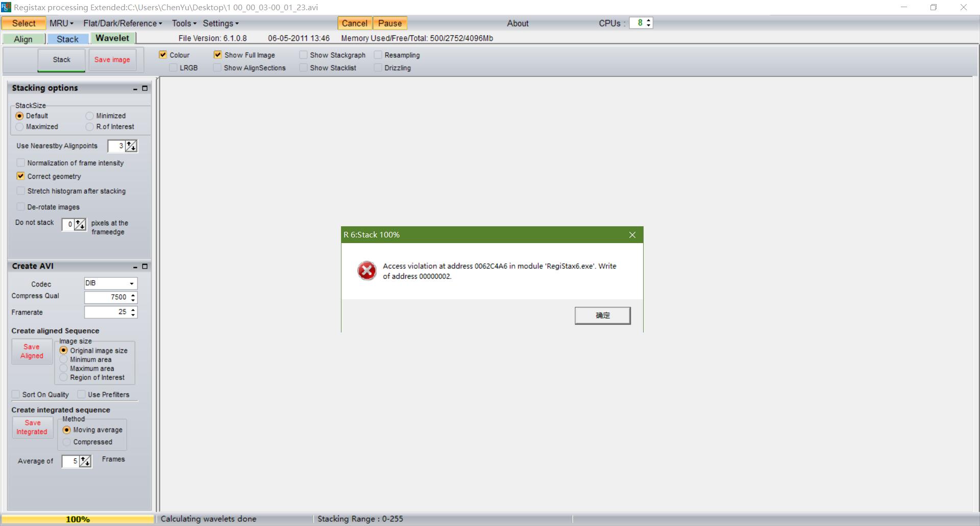Click the Stacking Range 0-255 status text
The image size is (980, 526).
click(x=360, y=519)
